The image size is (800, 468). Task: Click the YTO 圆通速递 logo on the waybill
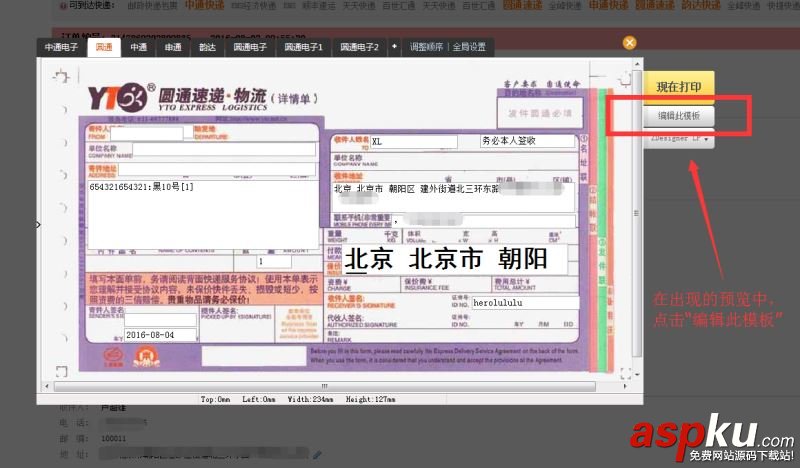click(x=177, y=97)
